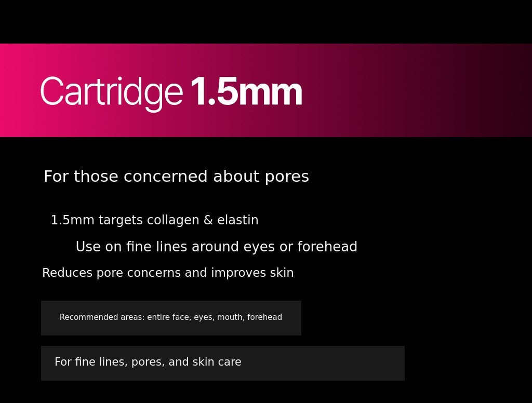Click the "Use on fine lines around eyes" sentence
The height and width of the screenshot is (403, 532).
(216, 247)
